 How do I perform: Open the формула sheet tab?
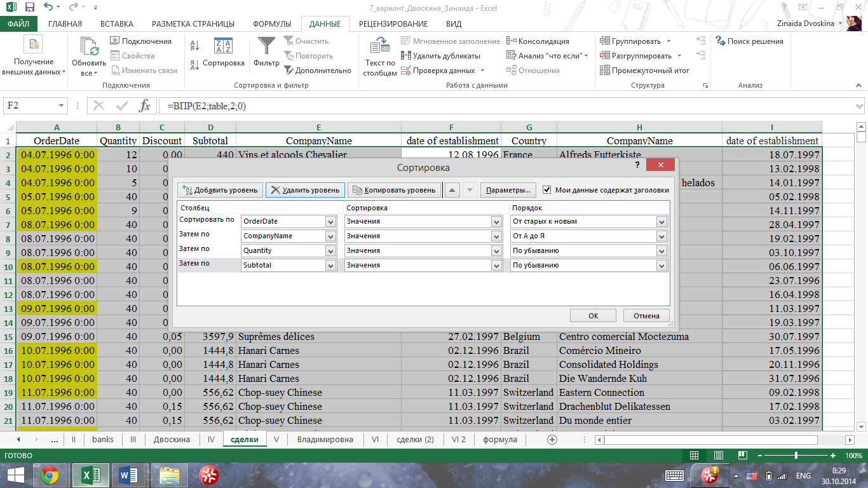tap(500, 440)
